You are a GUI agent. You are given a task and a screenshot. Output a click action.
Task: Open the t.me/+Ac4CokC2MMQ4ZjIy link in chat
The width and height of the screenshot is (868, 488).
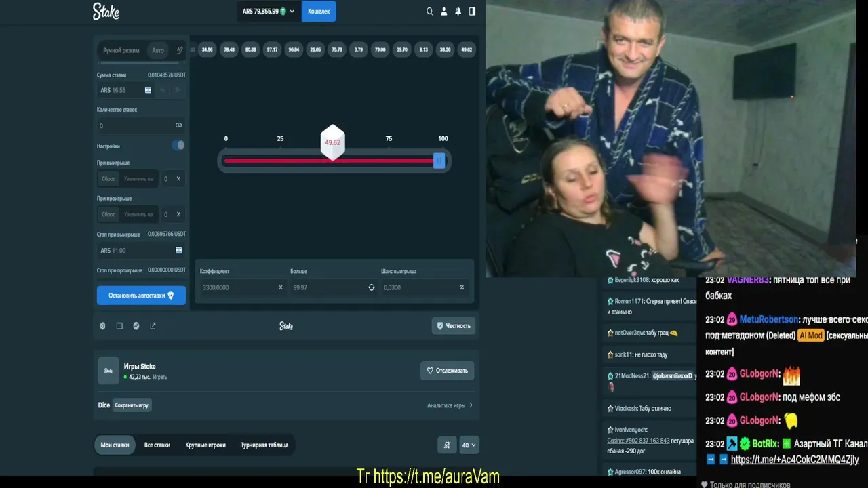(795, 460)
